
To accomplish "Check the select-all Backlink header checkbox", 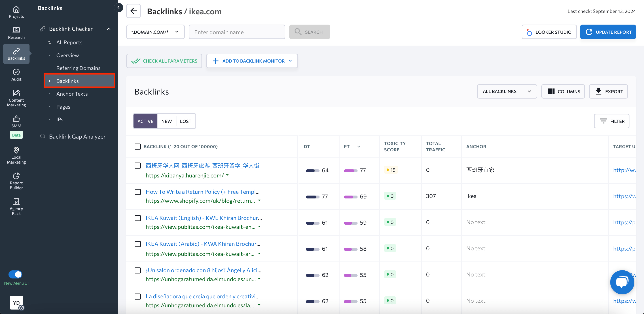I will 138,146.
